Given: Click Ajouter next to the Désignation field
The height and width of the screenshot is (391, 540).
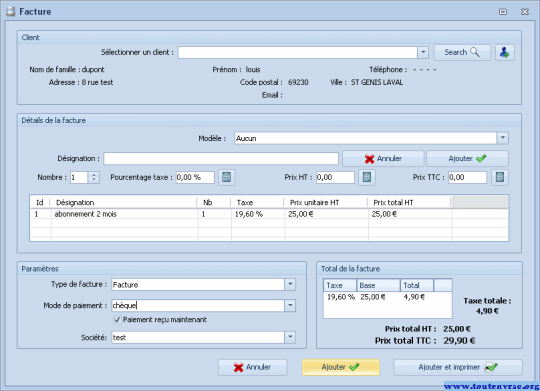Looking at the screenshot, I should click(x=467, y=158).
